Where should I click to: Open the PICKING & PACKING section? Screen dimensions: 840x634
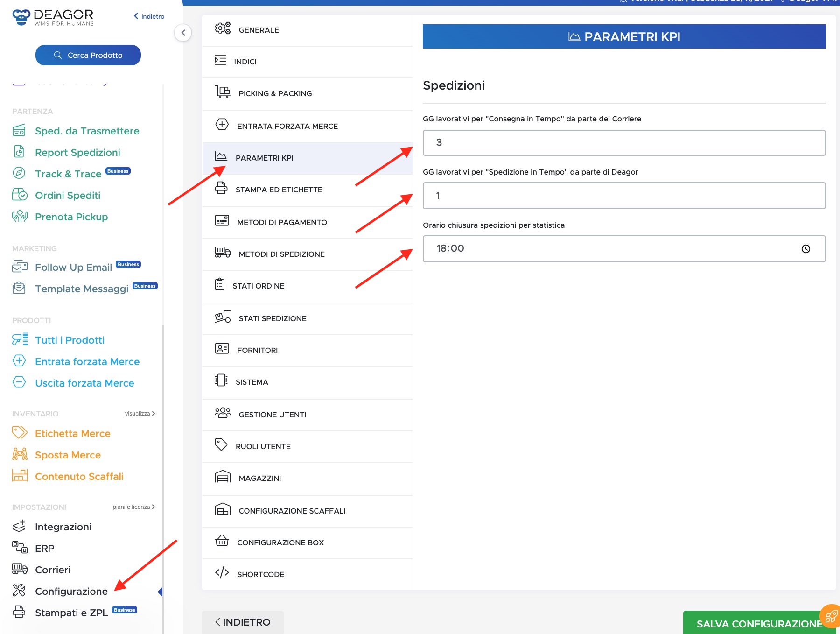tap(307, 93)
